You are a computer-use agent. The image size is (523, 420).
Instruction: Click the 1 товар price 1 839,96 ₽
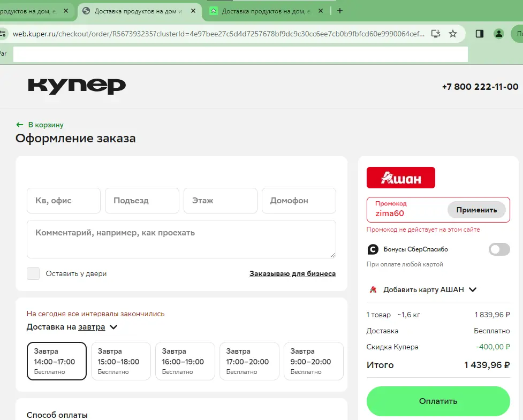pos(492,315)
